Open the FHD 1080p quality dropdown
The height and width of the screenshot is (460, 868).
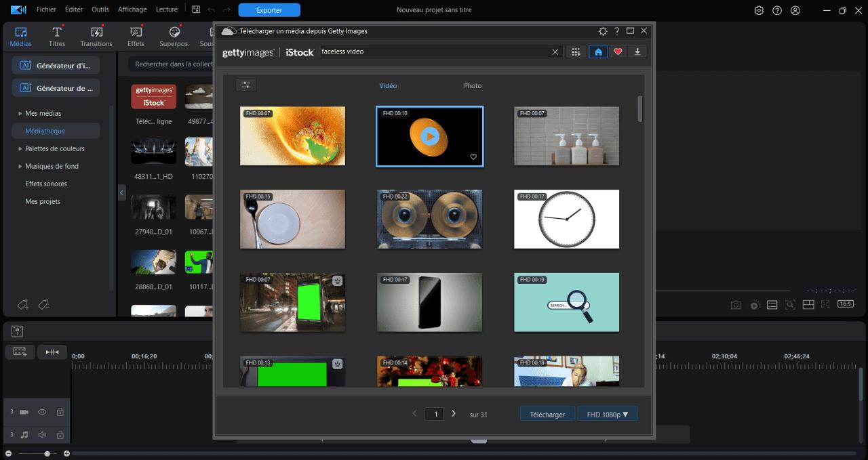(x=608, y=414)
